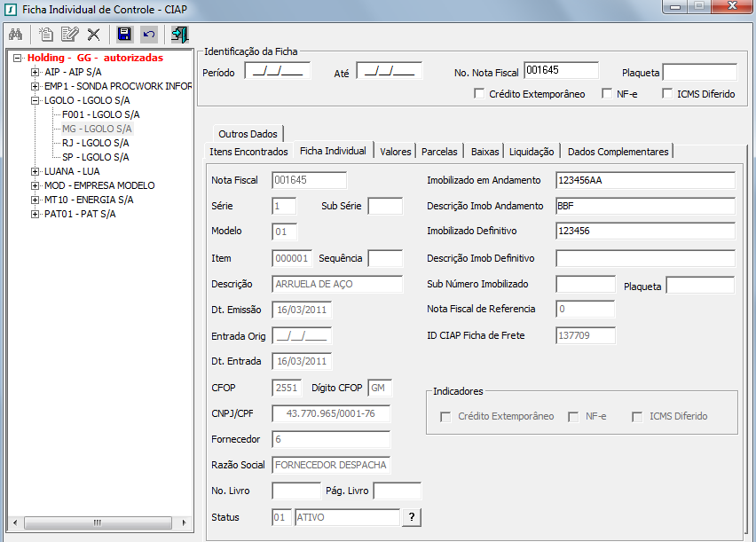Expand the AIP - AIP S/A node
The height and width of the screenshot is (542, 756).
[35, 72]
